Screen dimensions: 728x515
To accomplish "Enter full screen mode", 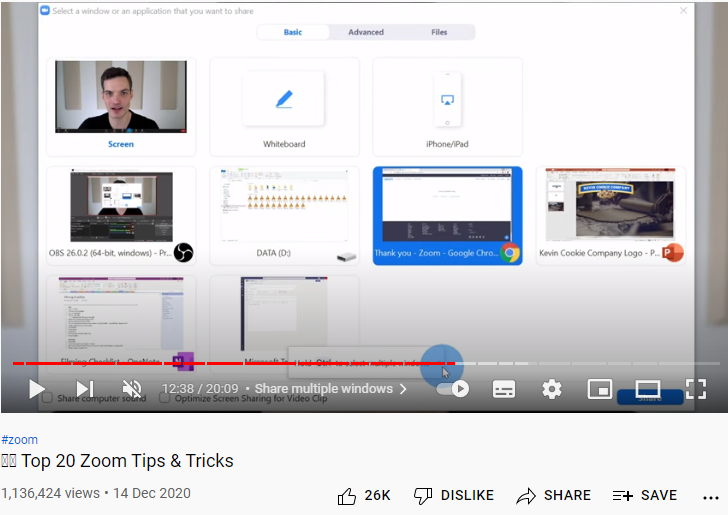I will coord(696,389).
